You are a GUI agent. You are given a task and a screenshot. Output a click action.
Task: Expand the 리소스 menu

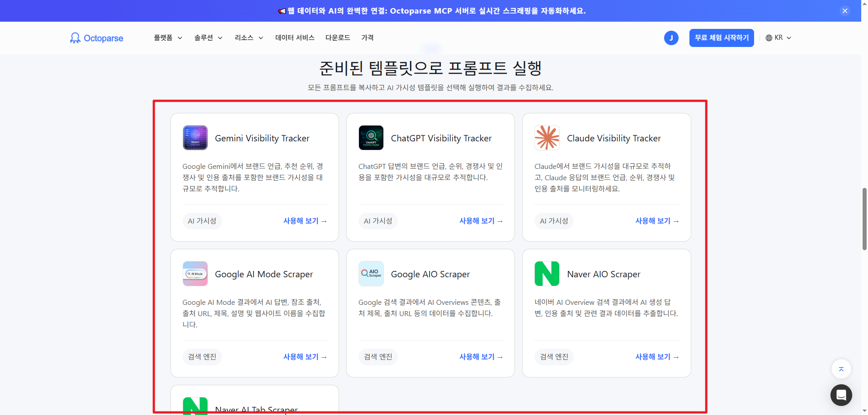tap(249, 38)
